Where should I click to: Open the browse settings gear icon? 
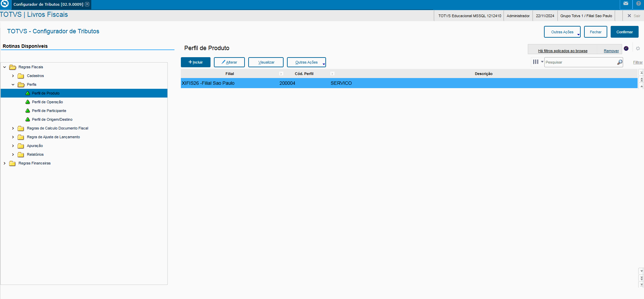pyautogui.click(x=638, y=48)
